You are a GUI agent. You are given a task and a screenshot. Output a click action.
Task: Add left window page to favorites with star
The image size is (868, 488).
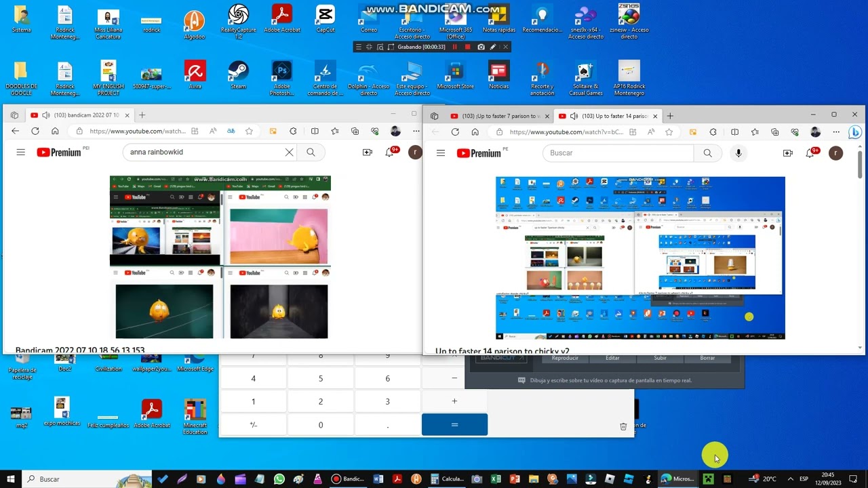point(249,131)
